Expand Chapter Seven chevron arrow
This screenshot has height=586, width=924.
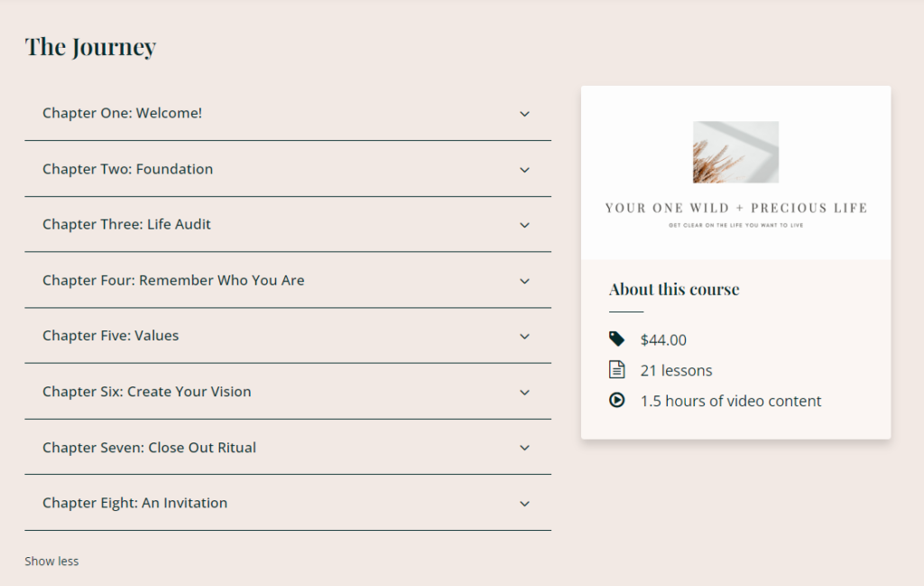[x=524, y=448]
